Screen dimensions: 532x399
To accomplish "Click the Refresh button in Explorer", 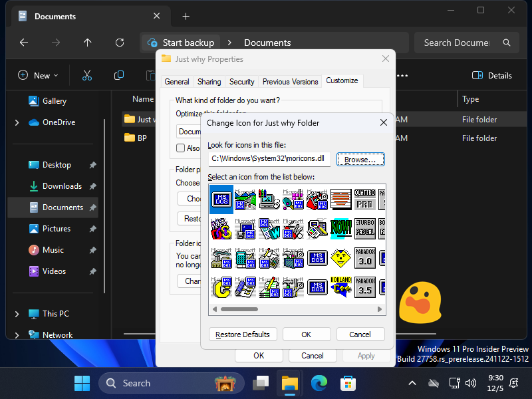I will pos(120,43).
